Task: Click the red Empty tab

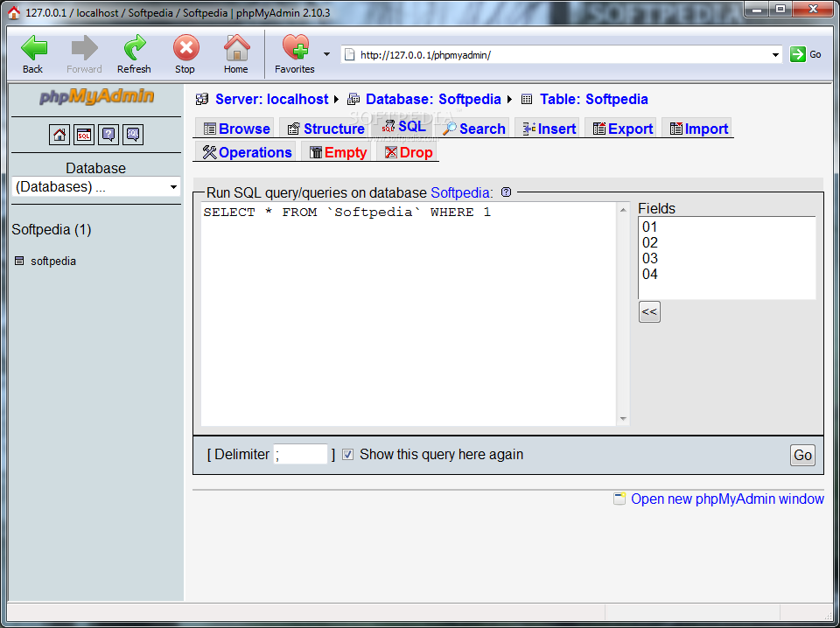Action: point(338,152)
